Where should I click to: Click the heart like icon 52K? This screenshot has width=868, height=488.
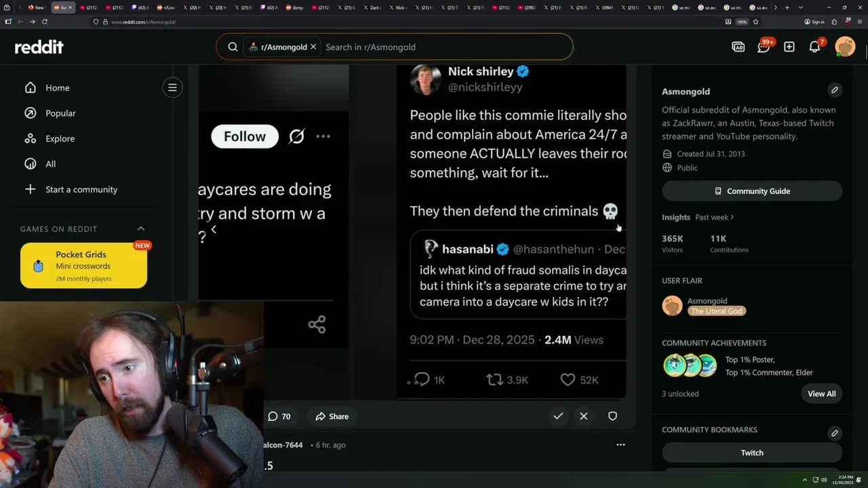coord(568,380)
